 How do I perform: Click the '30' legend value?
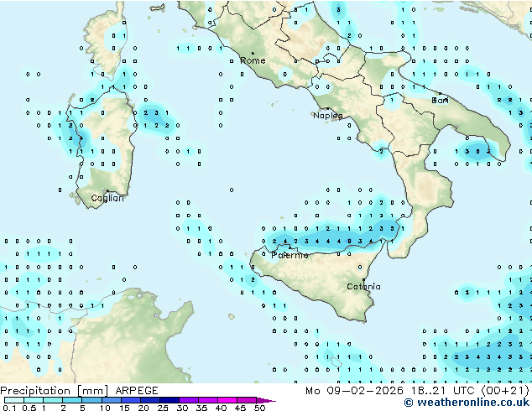pyautogui.click(x=182, y=408)
